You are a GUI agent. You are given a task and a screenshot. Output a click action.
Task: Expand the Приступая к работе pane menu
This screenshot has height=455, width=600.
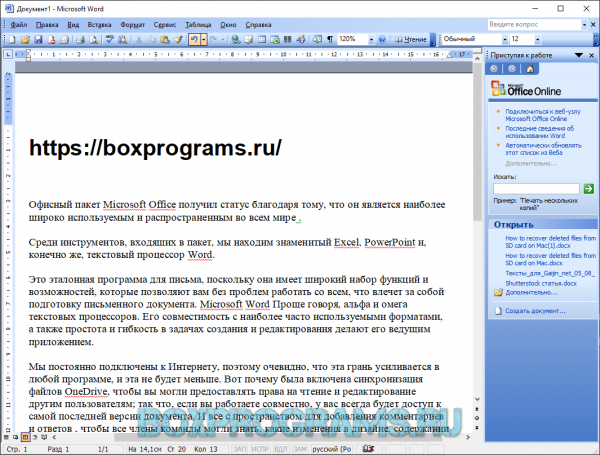coord(579,55)
